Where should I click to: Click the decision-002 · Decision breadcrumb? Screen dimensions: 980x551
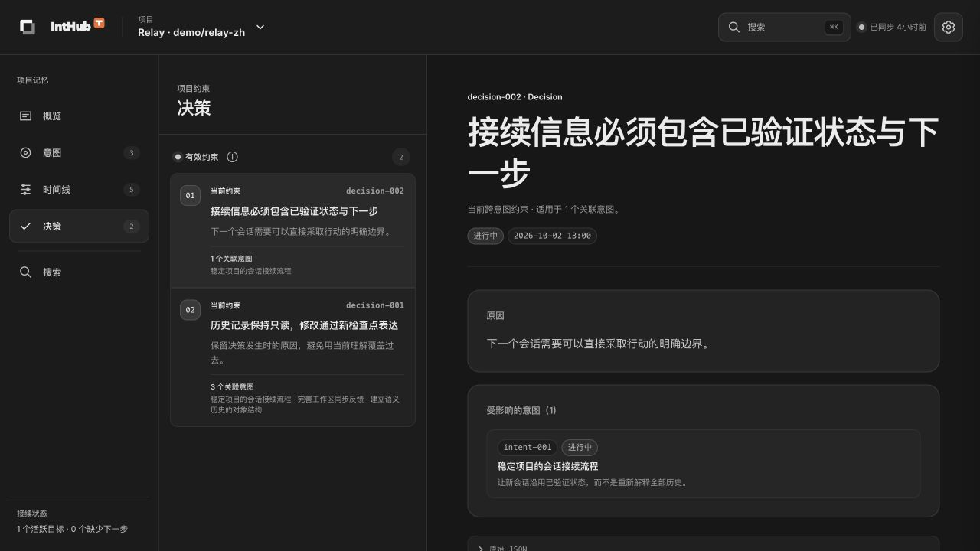click(x=514, y=97)
